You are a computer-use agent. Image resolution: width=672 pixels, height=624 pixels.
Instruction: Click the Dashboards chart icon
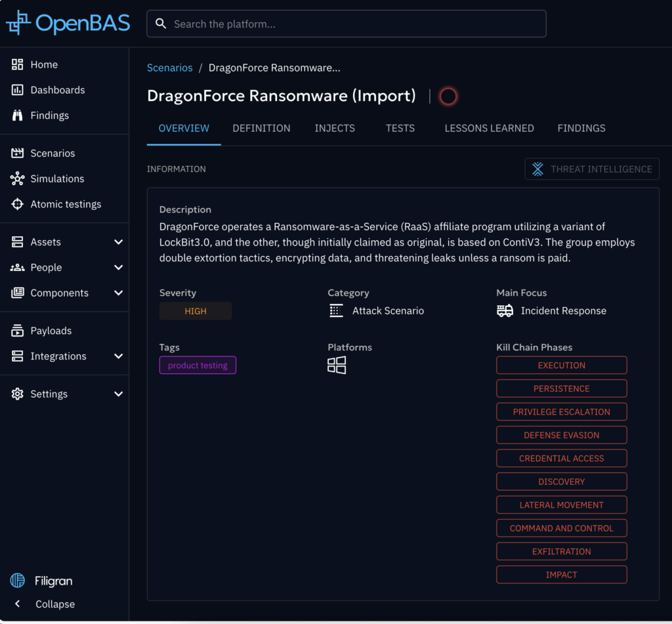18,90
